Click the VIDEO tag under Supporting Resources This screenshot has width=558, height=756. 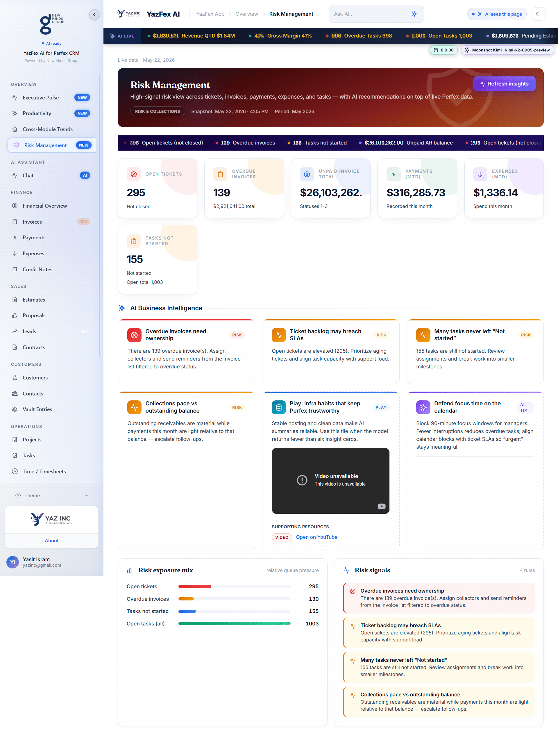(x=282, y=537)
